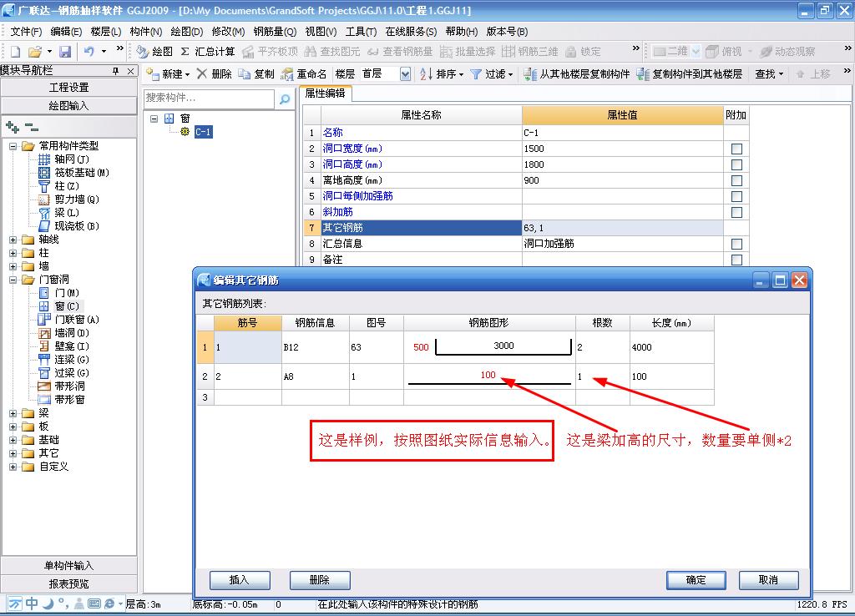855x616 pixels.
Task: Select 轴网(J) in component tree
Action: click(x=72, y=159)
